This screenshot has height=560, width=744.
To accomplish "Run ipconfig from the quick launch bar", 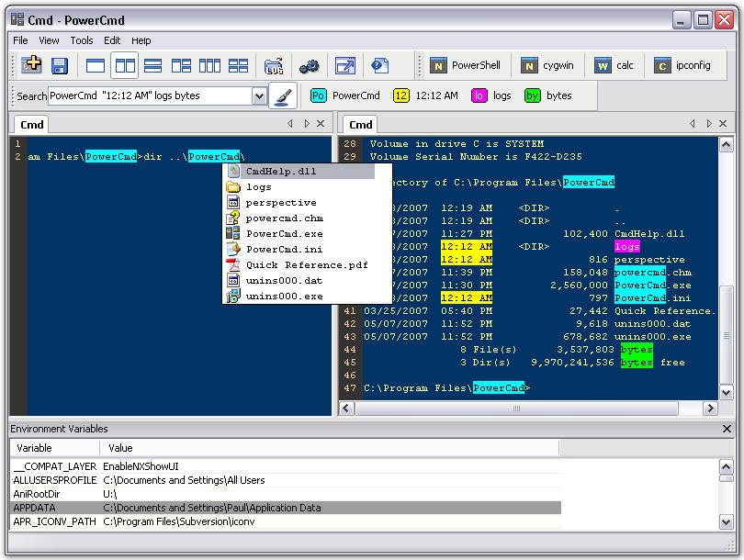I will click(684, 65).
